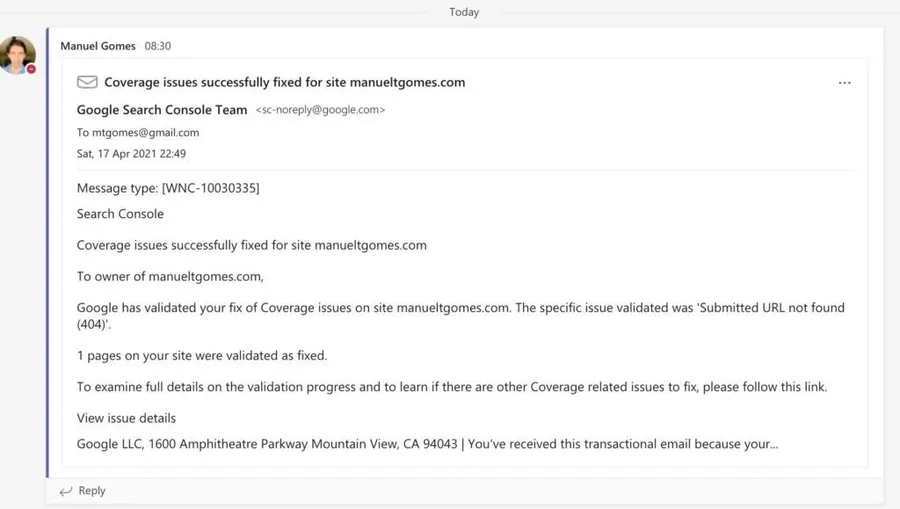This screenshot has height=509, width=900.
Task: Click the Message type WNC-10030335 line
Action: (x=168, y=188)
